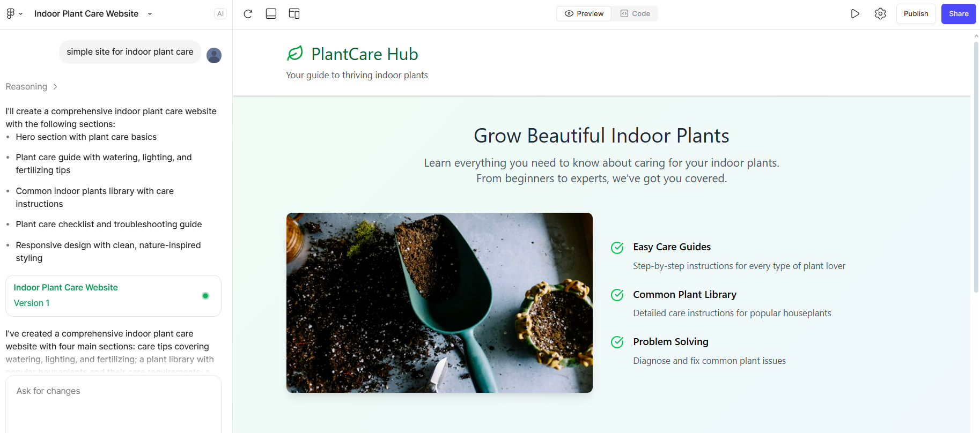This screenshot has height=433, width=980.
Task: Reload the preview with refresh icon
Action: pos(248,14)
